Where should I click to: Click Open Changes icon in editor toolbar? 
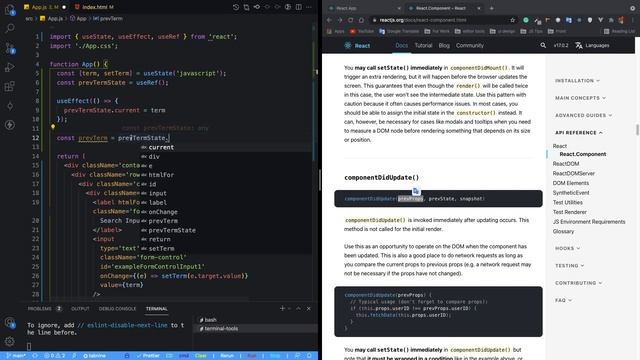coord(247,7)
